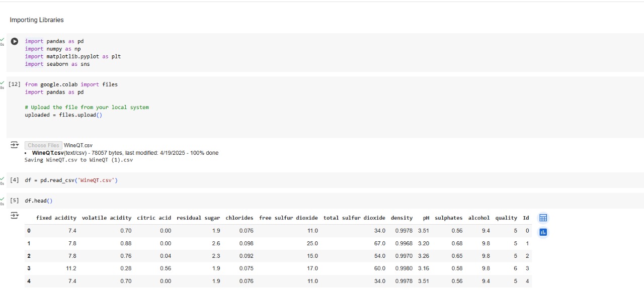The width and height of the screenshot is (644, 291).
Task: Click the 'uploaded = files.upload()' code line
Action: point(63,115)
